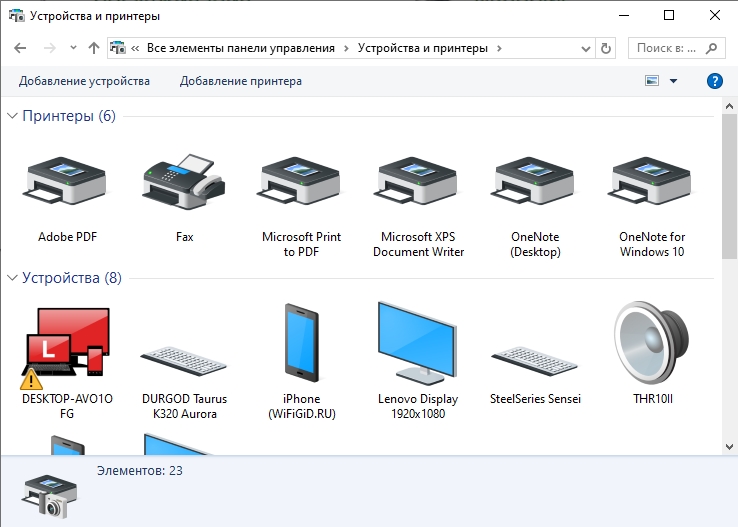Viewport: 738px width, 527px height.
Task: Open the help question mark button
Action: click(714, 81)
